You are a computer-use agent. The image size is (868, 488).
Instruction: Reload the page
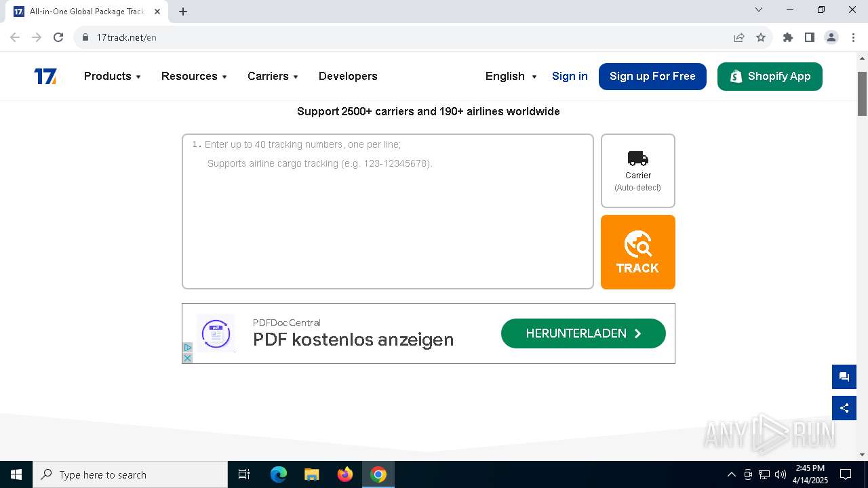click(x=58, y=37)
